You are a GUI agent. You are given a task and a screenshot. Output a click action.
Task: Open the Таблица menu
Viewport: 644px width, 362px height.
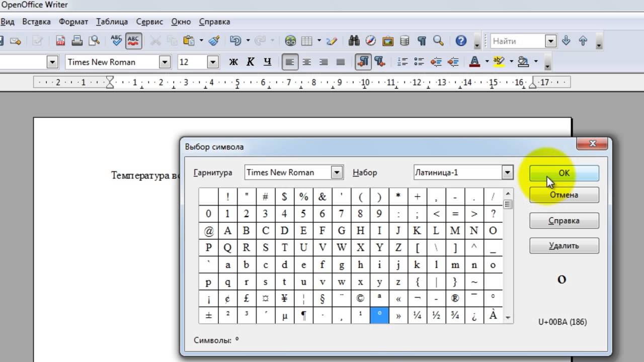click(112, 22)
